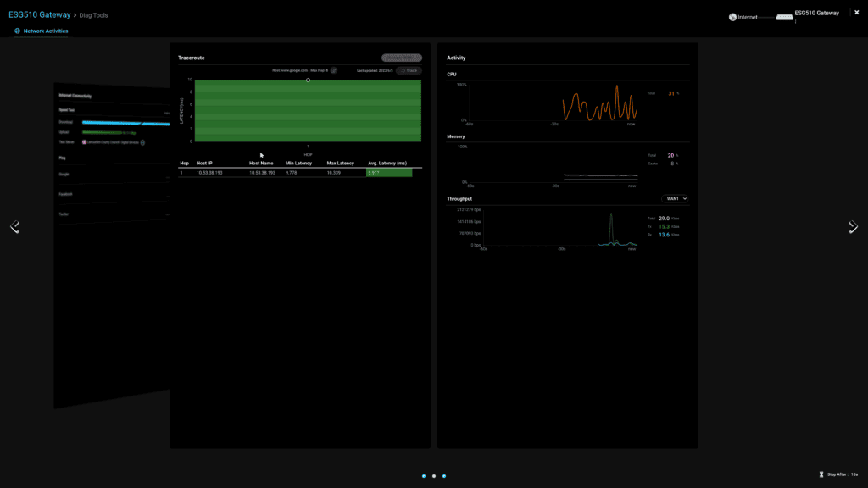Viewport: 868px width, 488px height.
Task: Go to the second carousel page dot
Action: click(434, 476)
